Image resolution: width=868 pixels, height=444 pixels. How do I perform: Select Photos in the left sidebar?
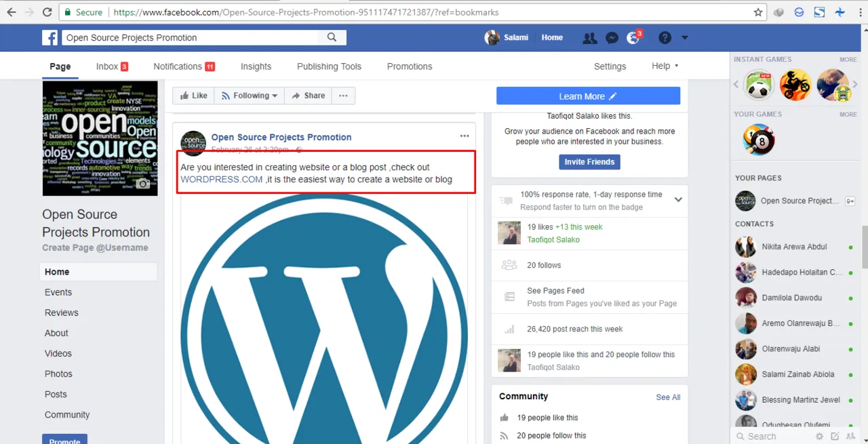58,374
